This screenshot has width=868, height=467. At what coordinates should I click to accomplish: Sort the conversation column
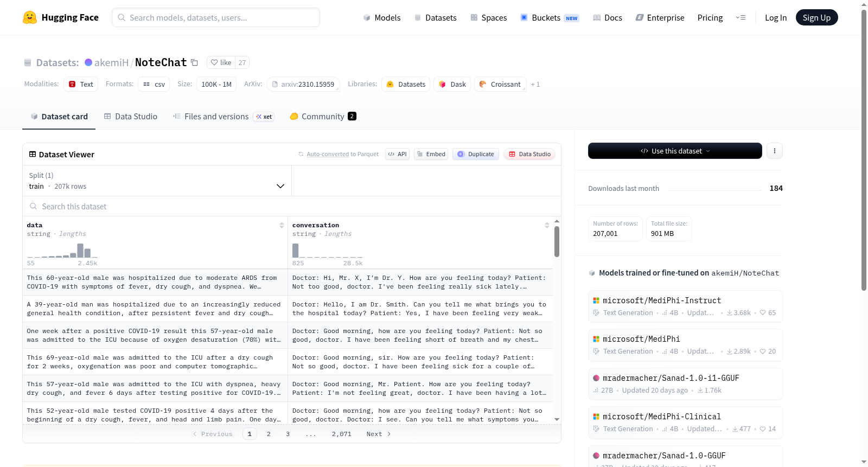(x=547, y=225)
